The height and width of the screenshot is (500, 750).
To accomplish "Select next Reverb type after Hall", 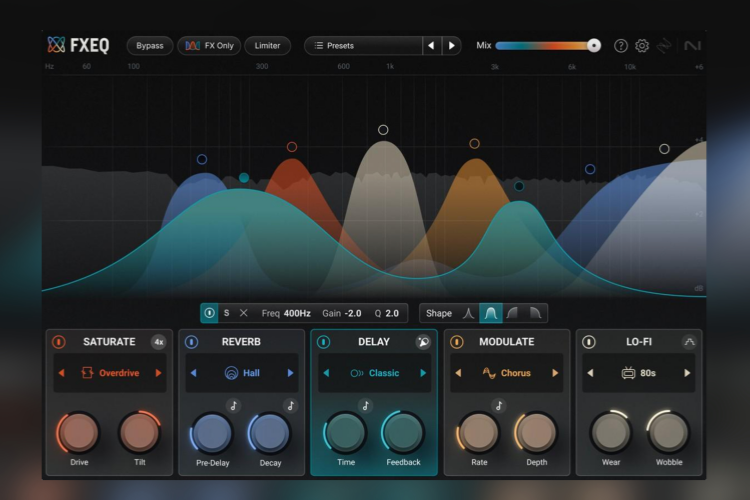I will tap(291, 373).
